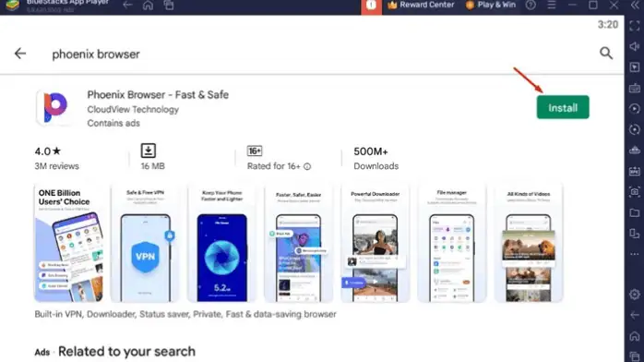Collapse the BlueStacks sidebar with double chevron
The image size is (644, 362).
(635, 5)
